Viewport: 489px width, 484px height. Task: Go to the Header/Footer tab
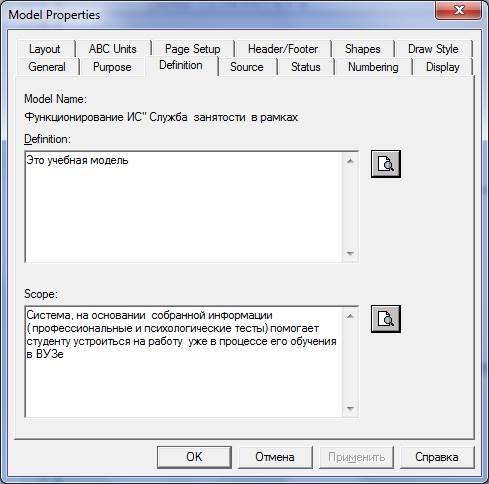(x=283, y=49)
